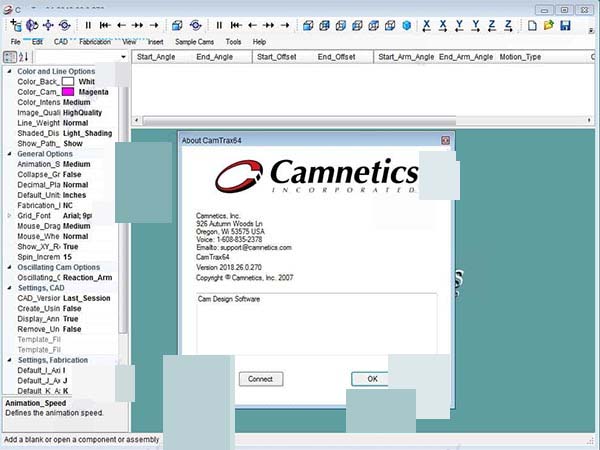Click the Motion_Type column header
This screenshot has height=450, width=600.
[520, 57]
